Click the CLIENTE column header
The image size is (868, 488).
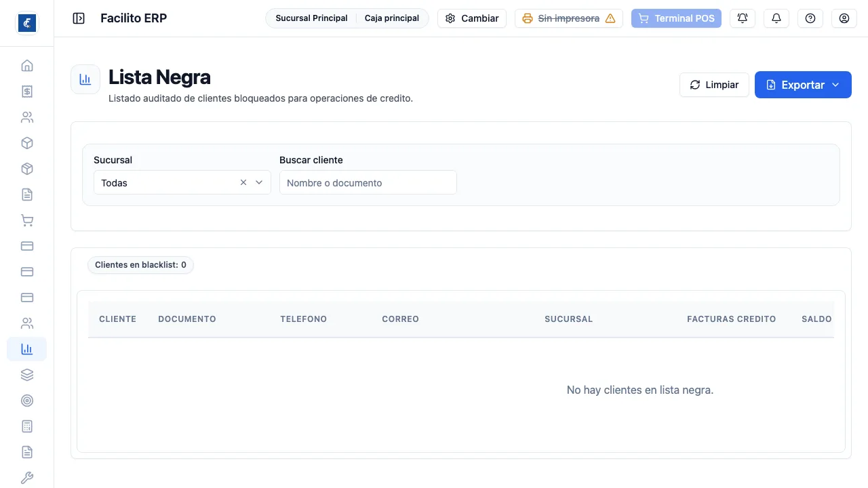click(x=118, y=319)
